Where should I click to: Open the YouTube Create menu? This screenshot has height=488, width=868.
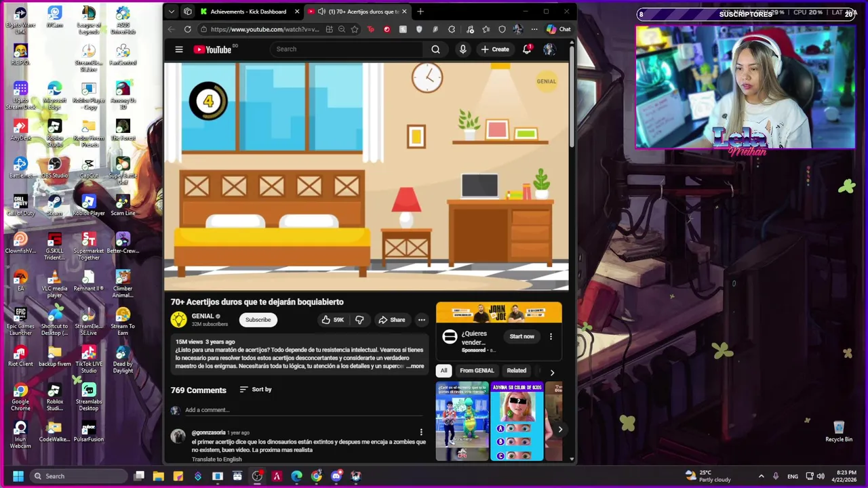click(495, 49)
